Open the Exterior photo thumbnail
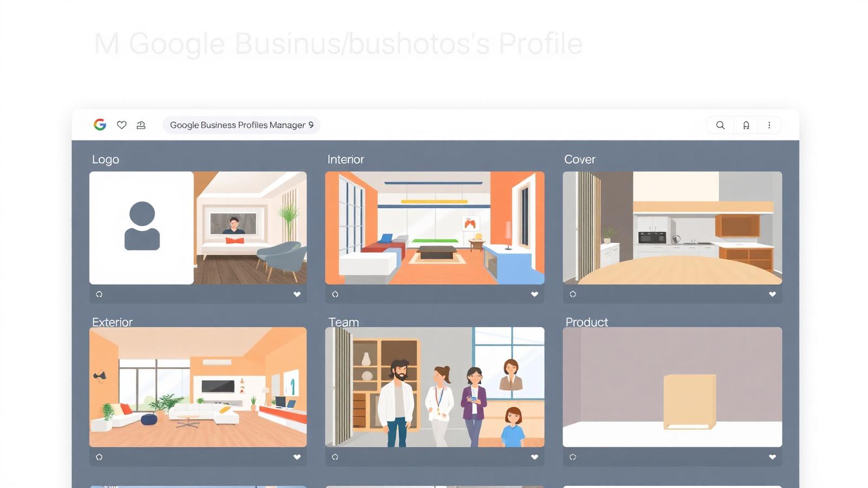Image resolution: width=868 pixels, height=488 pixels. (x=198, y=387)
